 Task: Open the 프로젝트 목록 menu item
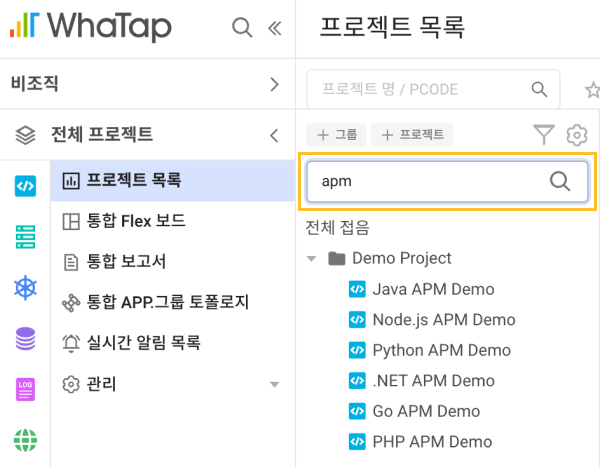click(x=173, y=180)
